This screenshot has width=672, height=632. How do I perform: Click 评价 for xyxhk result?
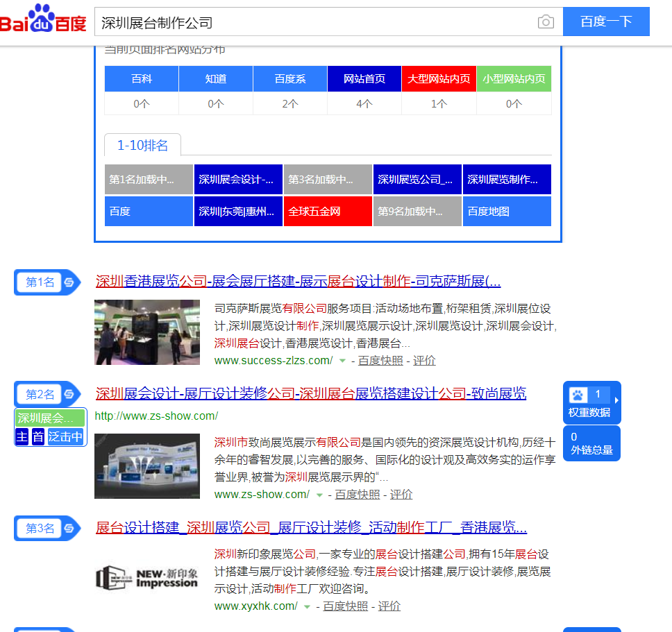coord(389,606)
